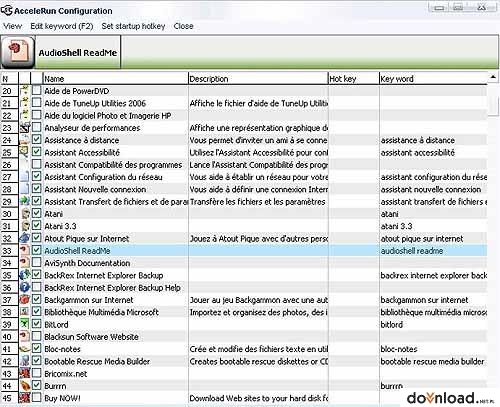The width and height of the screenshot is (500, 407).
Task: Click the Assistant Transfert de fichiers arrow icon
Action: click(25, 201)
